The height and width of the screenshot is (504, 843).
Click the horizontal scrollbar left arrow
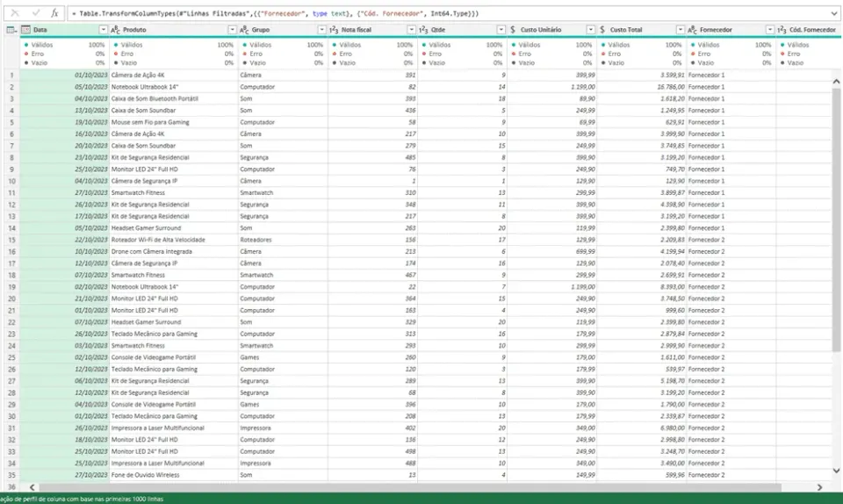click(x=32, y=487)
